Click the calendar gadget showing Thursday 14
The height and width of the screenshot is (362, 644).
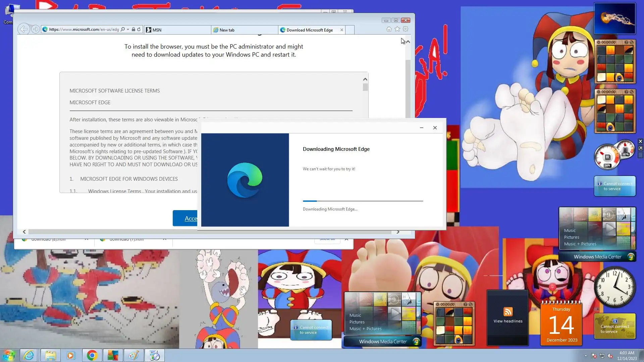click(561, 324)
